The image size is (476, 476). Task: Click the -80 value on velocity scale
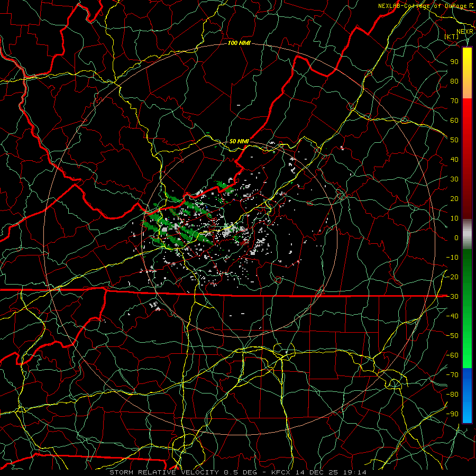coord(452,395)
